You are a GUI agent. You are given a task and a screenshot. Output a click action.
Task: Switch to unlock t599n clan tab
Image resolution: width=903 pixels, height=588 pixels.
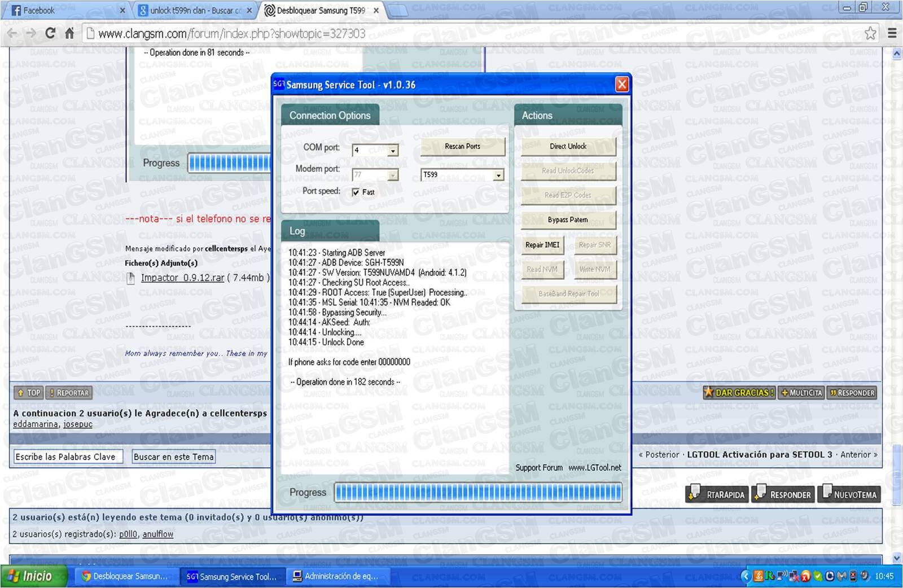click(195, 10)
